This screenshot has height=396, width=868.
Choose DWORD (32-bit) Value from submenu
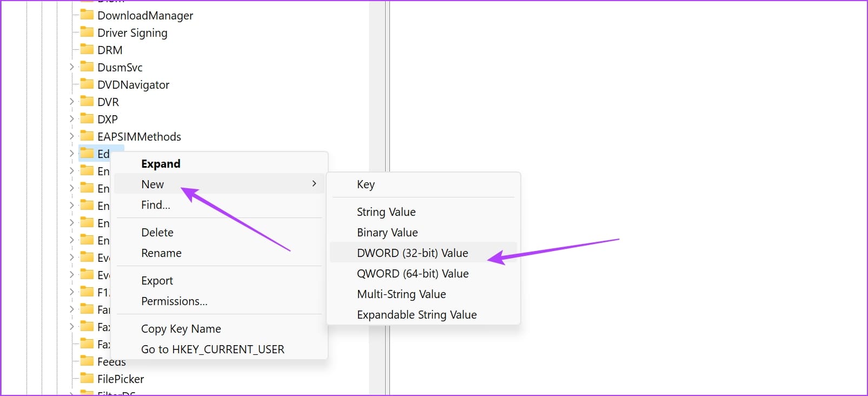[x=412, y=253]
